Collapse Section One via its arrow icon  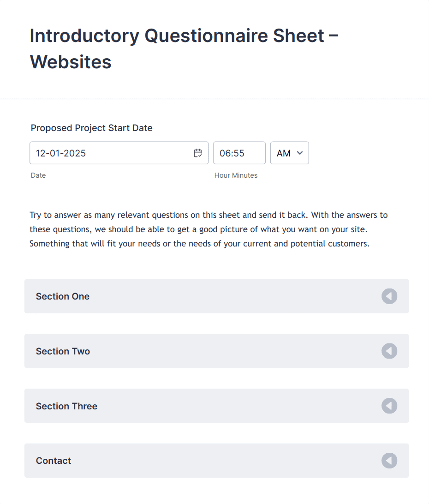pyautogui.click(x=389, y=296)
